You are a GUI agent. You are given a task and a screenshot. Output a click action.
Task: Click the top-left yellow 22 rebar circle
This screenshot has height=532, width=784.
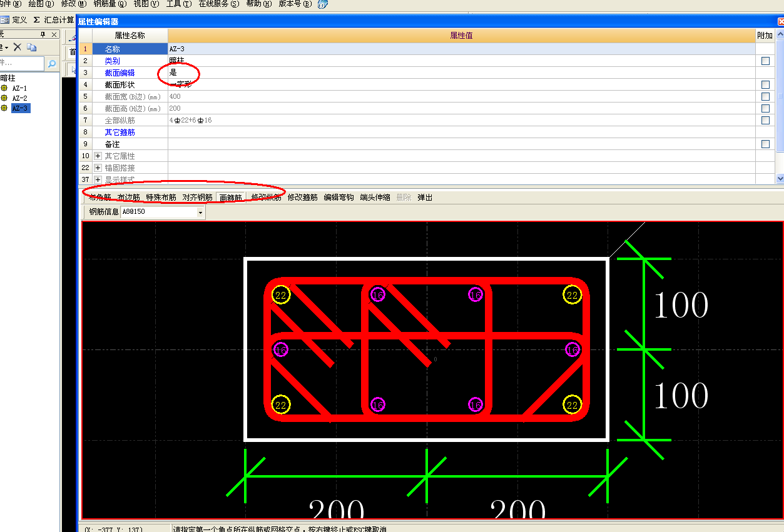[x=281, y=295]
